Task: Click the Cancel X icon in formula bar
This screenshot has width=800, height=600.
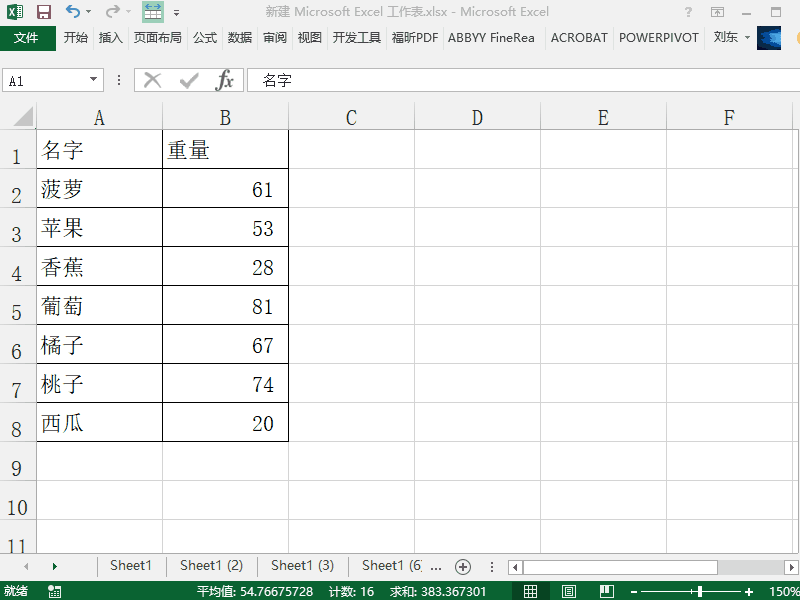Action: click(152, 80)
